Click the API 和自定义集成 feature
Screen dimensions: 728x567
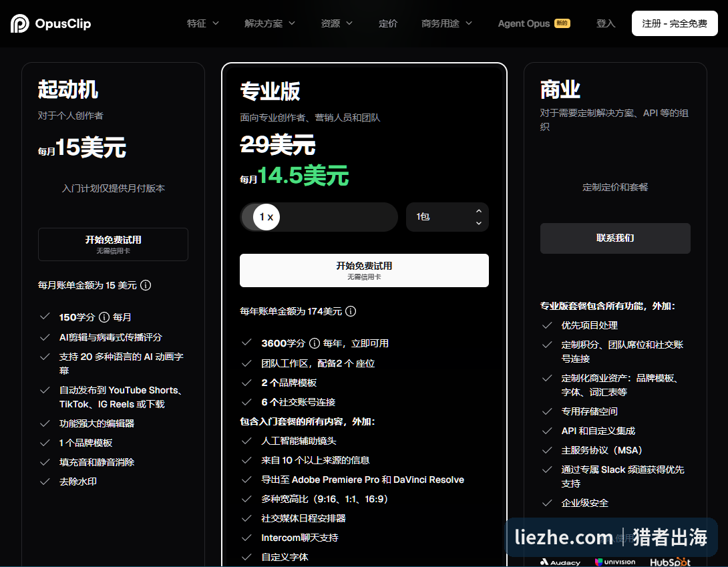[598, 431]
